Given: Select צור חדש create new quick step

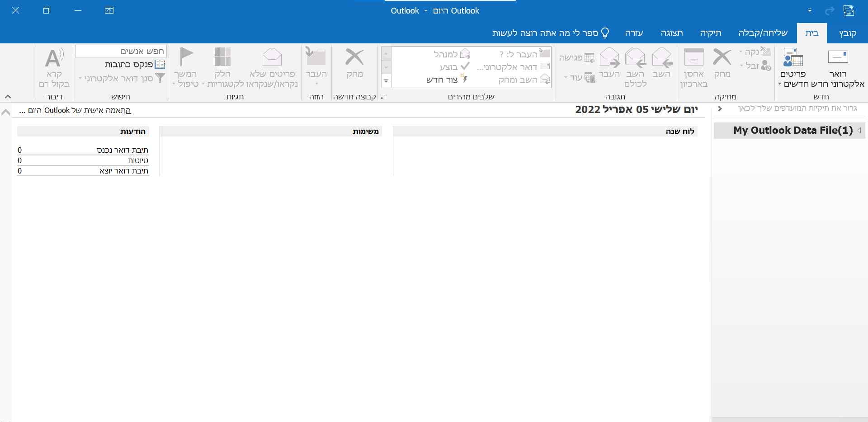Looking at the screenshot, I should click(x=448, y=80).
